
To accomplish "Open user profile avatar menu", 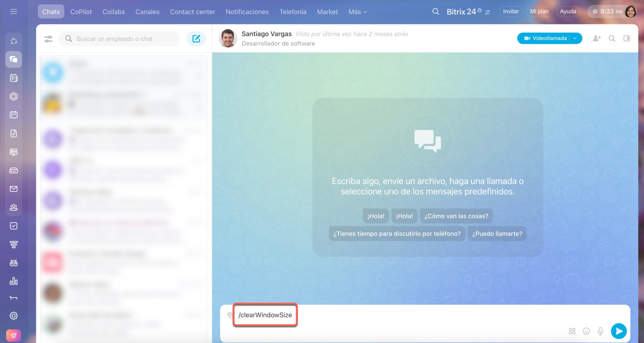I will [631, 12].
